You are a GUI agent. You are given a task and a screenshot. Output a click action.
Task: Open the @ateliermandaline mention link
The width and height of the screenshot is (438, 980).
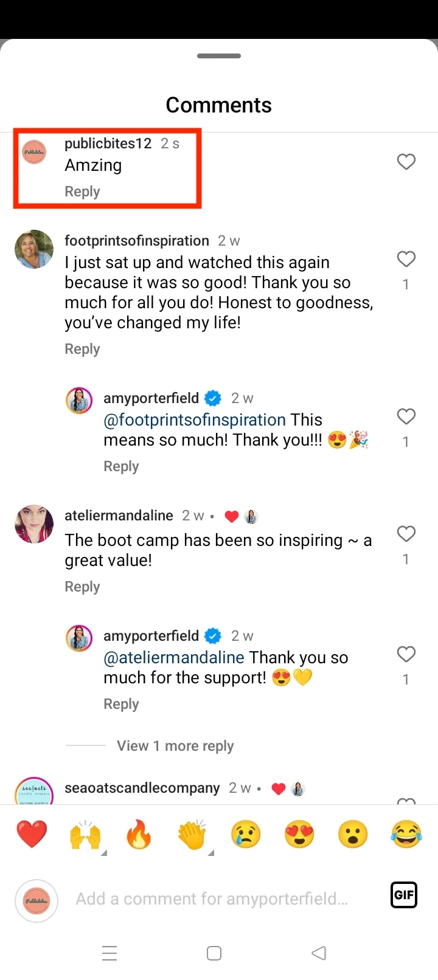tap(174, 658)
